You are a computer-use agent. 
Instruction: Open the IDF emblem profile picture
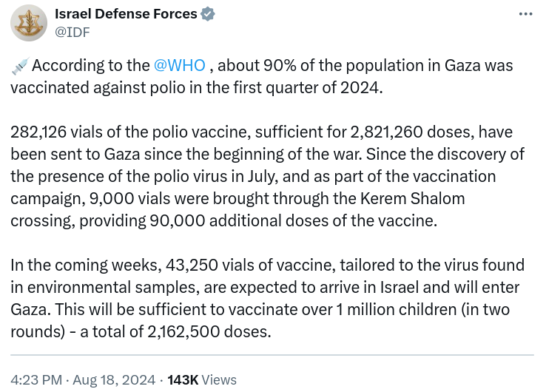(x=29, y=23)
